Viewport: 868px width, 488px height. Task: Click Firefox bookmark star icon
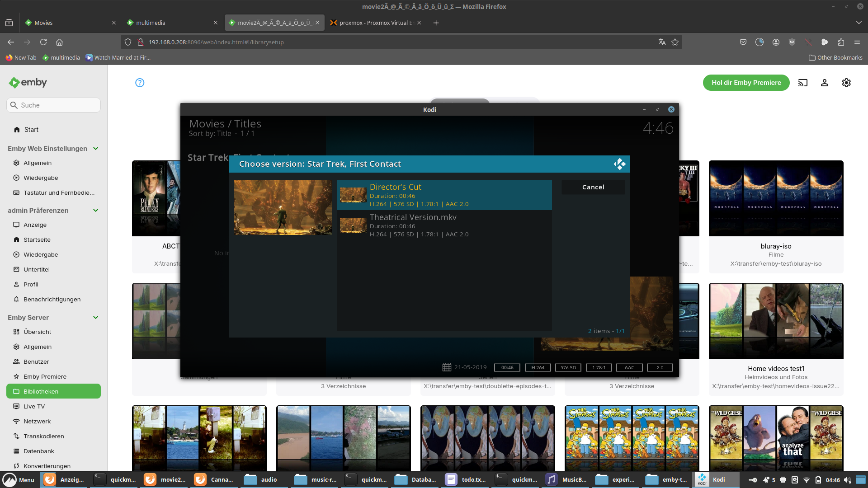[x=675, y=42]
